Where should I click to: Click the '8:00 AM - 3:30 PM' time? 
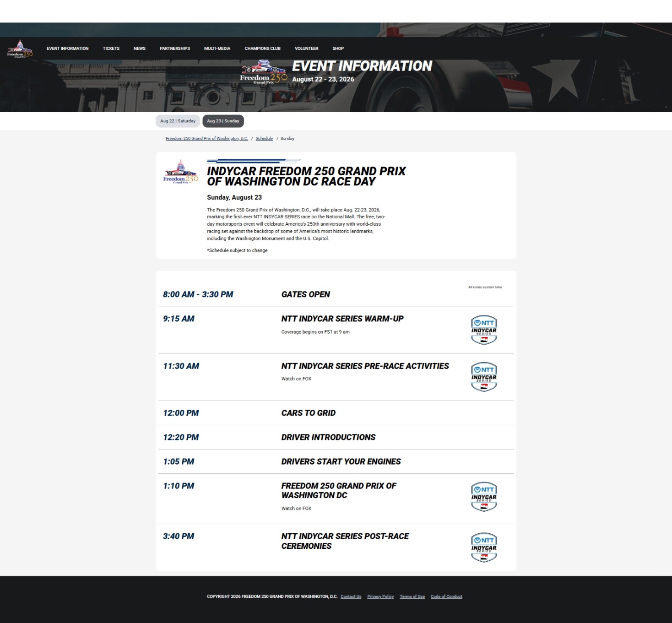pyautogui.click(x=198, y=294)
